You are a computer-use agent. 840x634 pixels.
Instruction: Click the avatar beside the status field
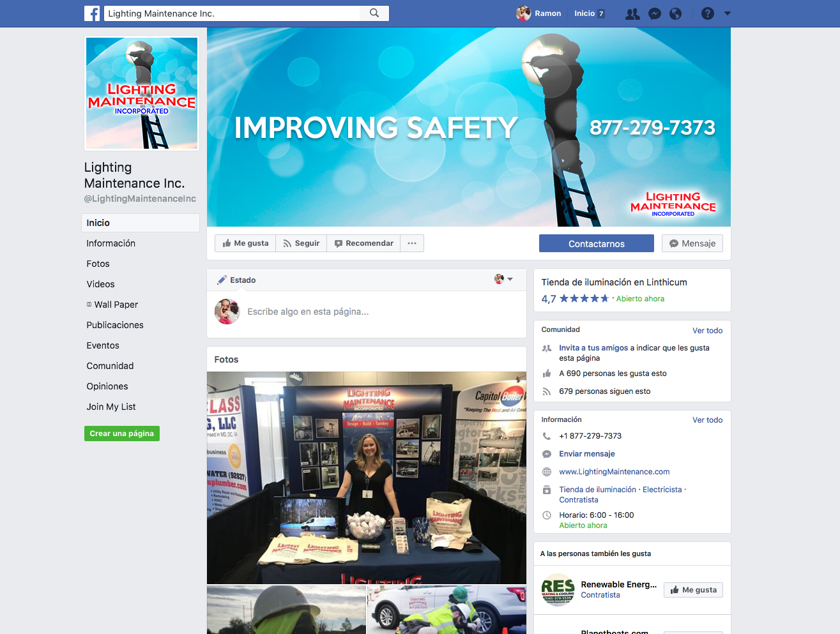[x=227, y=312]
